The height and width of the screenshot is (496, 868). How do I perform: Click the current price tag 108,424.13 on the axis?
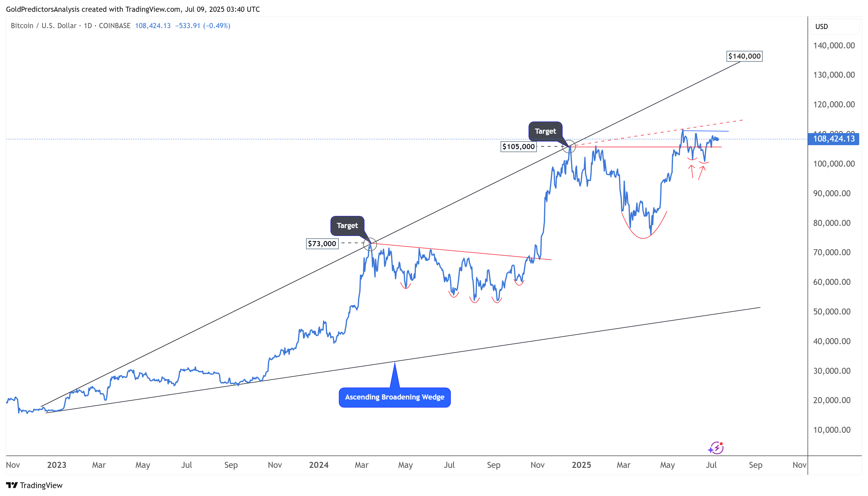pos(833,139)
